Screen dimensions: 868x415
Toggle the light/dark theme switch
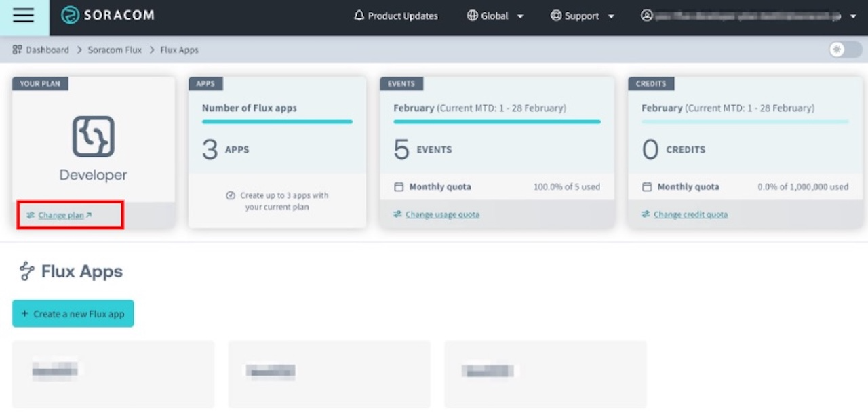tap(845, 50)
